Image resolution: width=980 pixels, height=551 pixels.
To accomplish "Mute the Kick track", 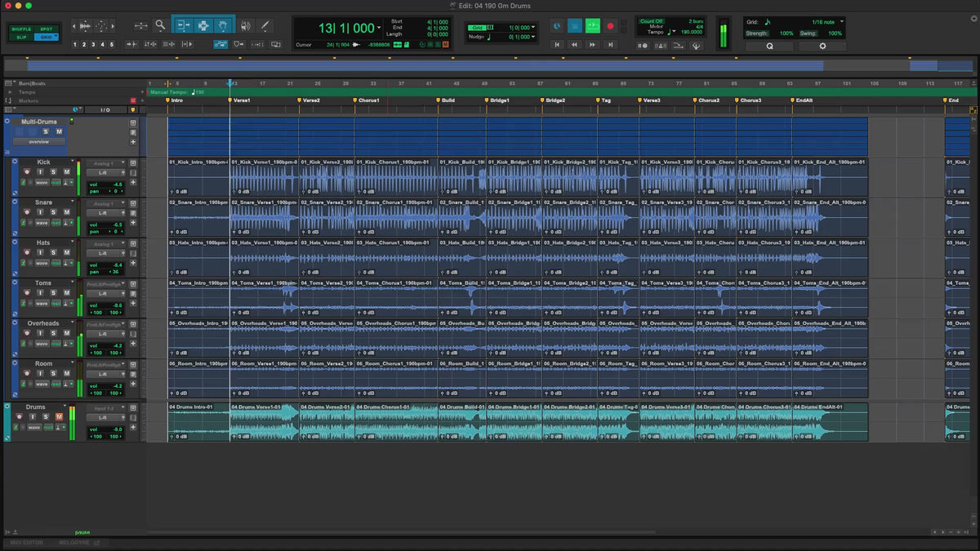I will pyautogui.click(x=67, y=171).
